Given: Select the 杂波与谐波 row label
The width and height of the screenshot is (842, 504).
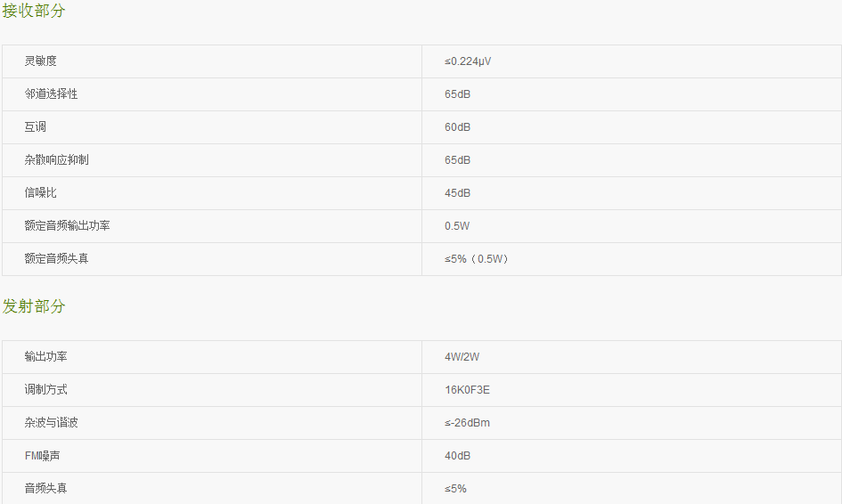Looking at the screenshot, I should pyautogui.click(x=51, y=423).
